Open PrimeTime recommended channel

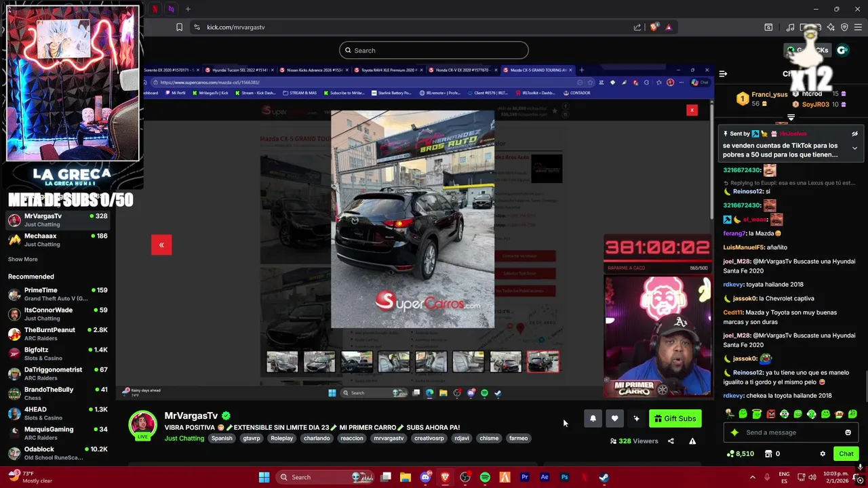tap(58, 294)
